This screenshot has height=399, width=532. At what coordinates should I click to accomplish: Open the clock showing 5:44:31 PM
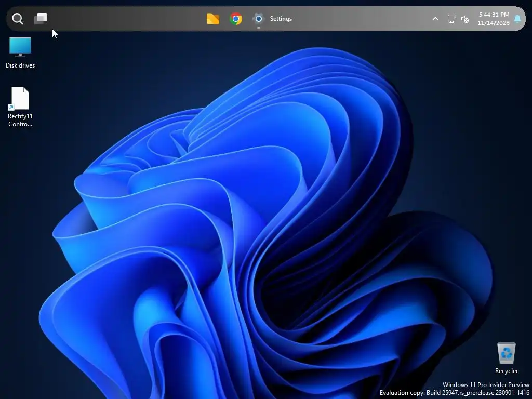pos(494,15)
